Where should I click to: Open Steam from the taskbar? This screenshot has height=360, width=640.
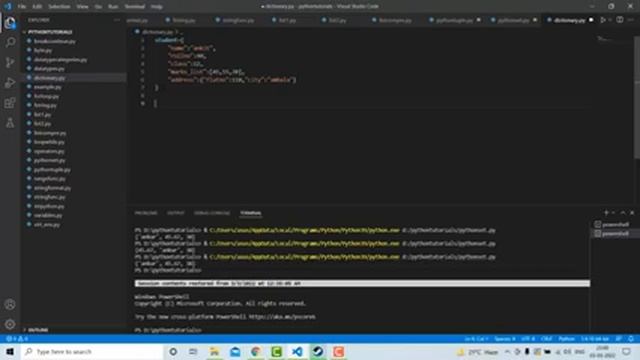point(318,351)
